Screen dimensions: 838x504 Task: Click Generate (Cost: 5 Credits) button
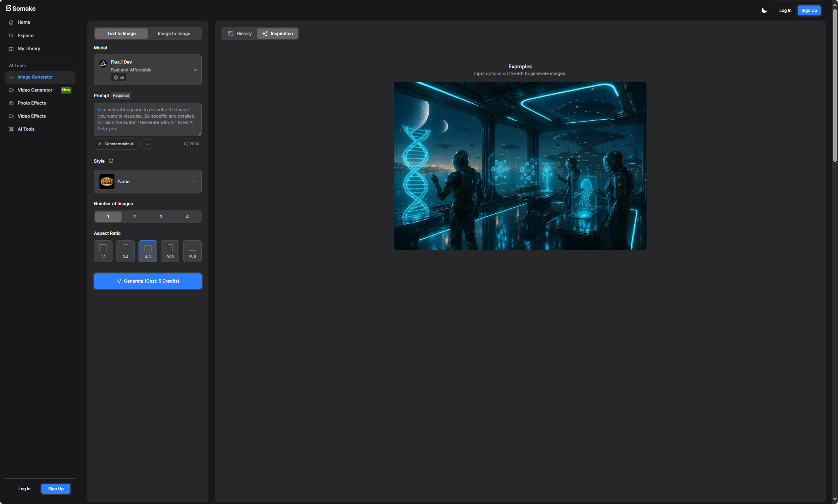pyautogui.click(x=148, y=281)
